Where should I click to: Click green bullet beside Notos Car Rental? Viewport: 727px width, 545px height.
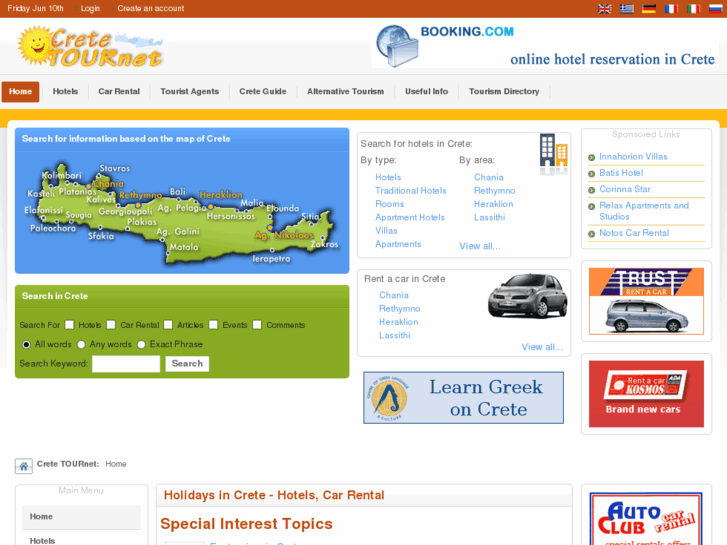coord(592,234)
